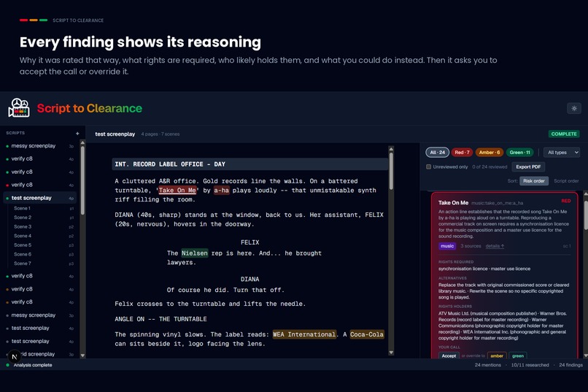588x392 pixels.
Task: Click highlighted 'a-ha' mention in script
Action: 221,191
